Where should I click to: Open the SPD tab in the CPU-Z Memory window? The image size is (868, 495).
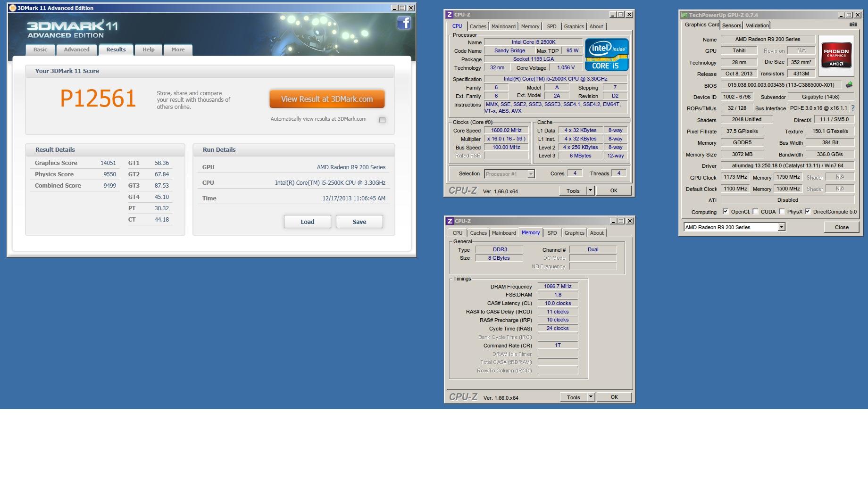point(552,233)
